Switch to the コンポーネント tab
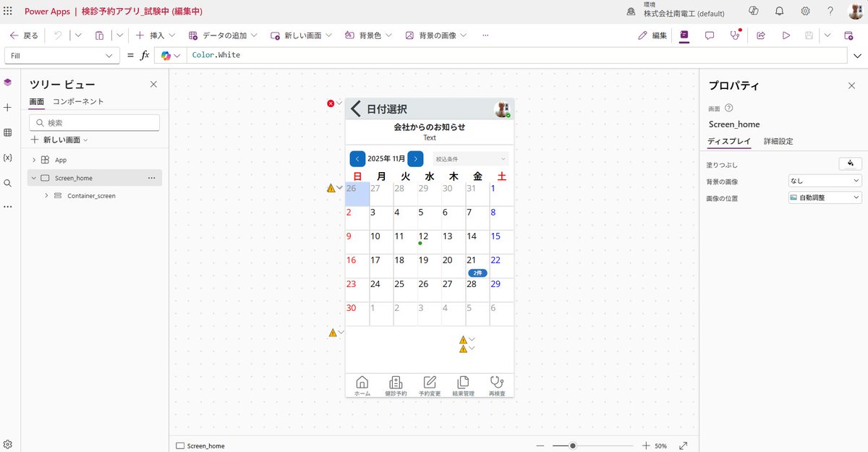 click(x=76, y=102)
